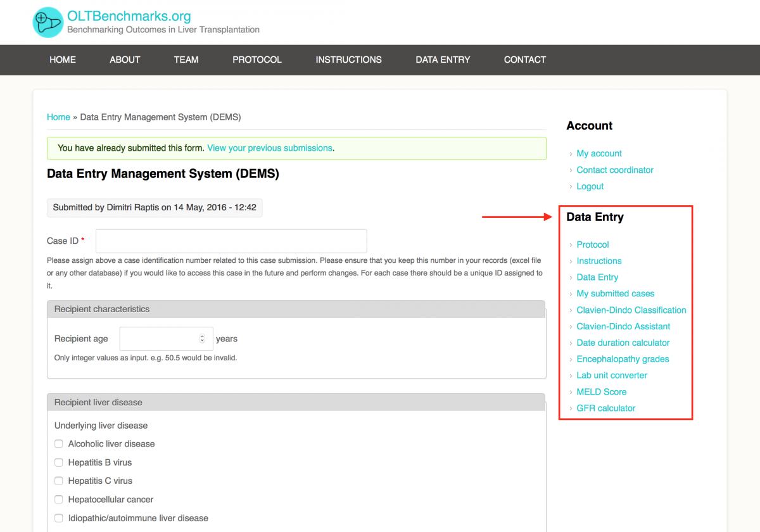Open the PROTOCOL menu item
Image resolution: width=760 pixels, height=532 pixels.
click(x=256, y=60)
